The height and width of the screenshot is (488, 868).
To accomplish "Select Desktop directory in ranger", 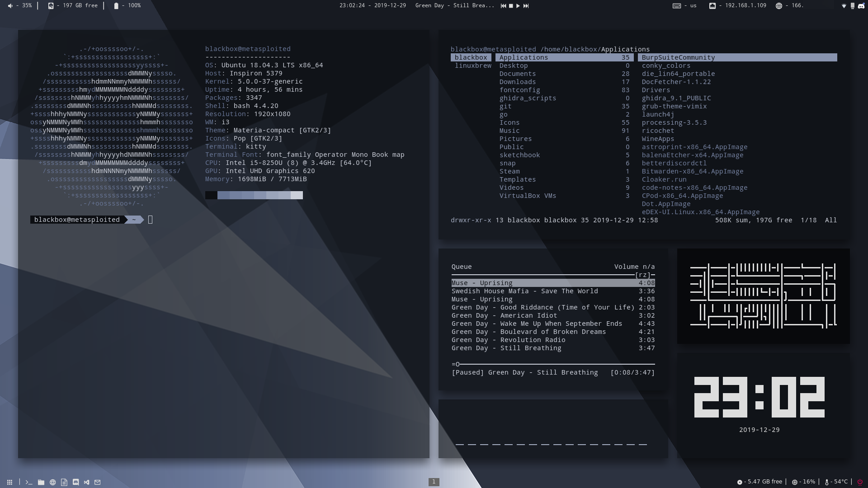I will (565, 66).
